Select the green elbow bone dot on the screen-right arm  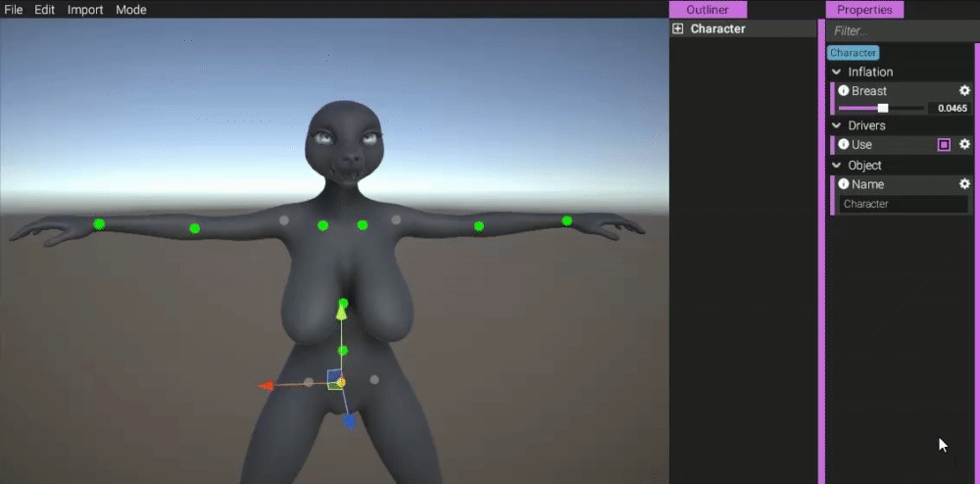479,226
